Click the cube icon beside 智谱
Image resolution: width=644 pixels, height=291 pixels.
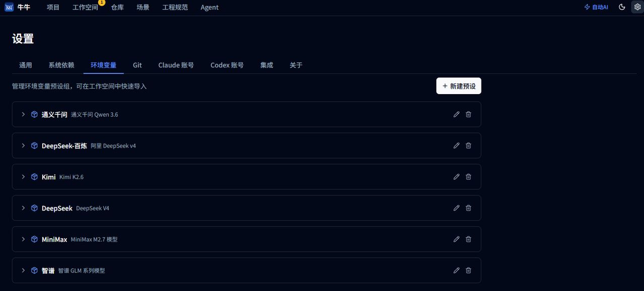click(x=34, y=270)
